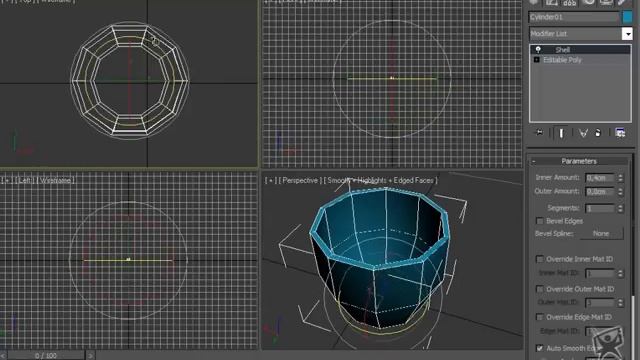This screenshot has height=360, width=640.
Task: Click time slider previous frame arrow
Action: tap(3, 356)
